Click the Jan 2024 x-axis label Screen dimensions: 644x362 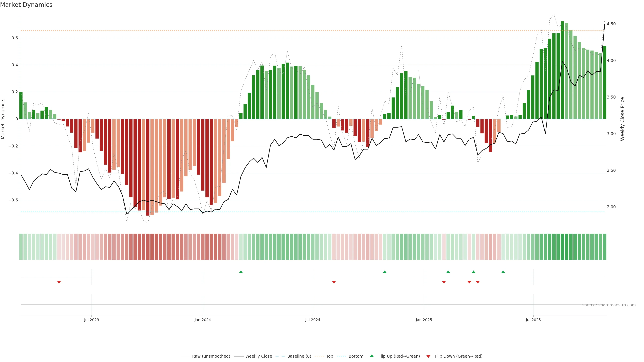tap(202, 320)
